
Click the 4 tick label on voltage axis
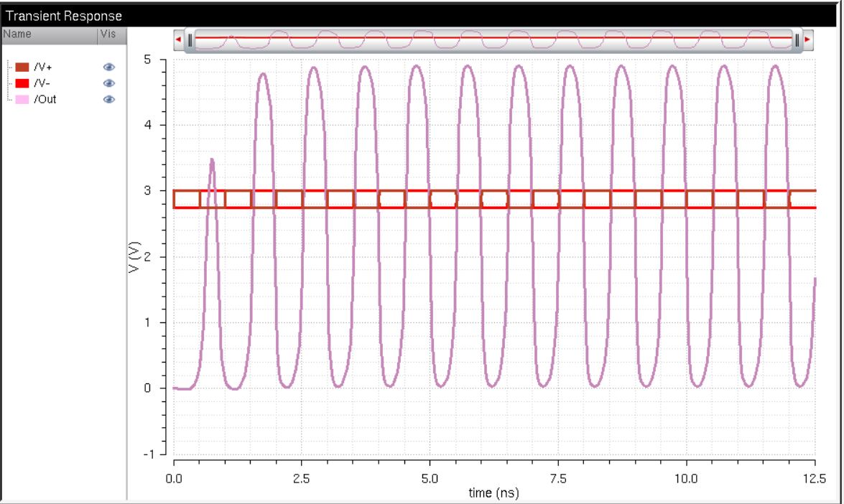147,126
